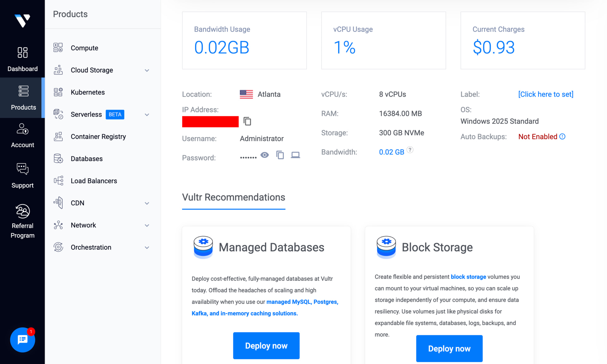Expand the Cloud Storage submenu
Viewport: 607px width, 364px height.
pos(147,70)
